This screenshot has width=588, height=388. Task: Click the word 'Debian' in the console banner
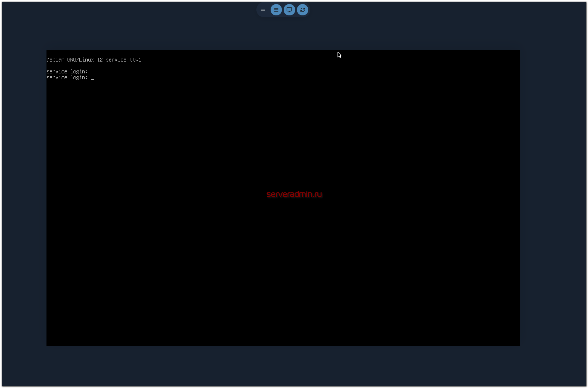tap(55, 60)
